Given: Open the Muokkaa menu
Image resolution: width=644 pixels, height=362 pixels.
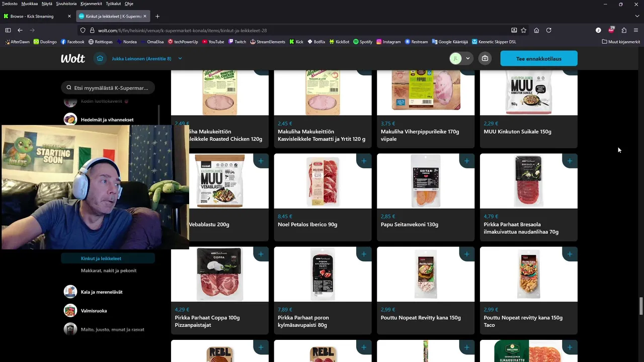Looking at the screenshot, I should coord(30,4).
